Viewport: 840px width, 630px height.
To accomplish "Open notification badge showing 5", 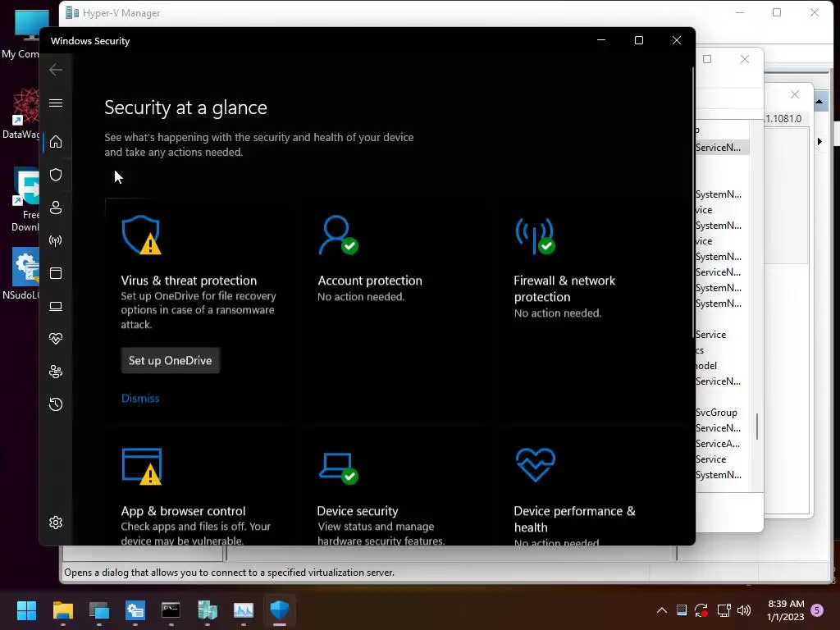I will 817,610.
